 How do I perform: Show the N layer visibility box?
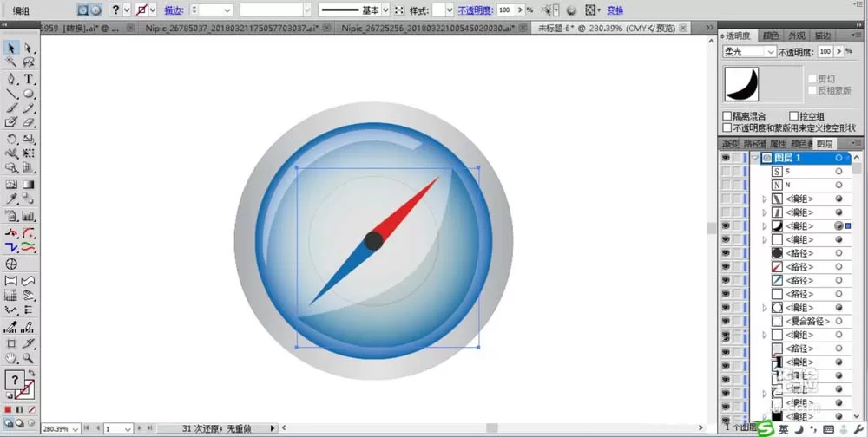tap(725, 185)
